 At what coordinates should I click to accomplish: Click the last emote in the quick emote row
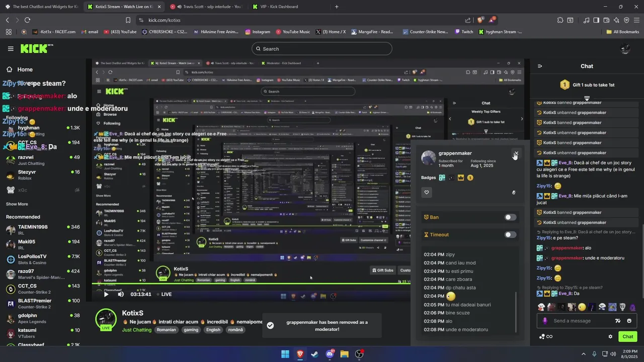pos(632,307)
